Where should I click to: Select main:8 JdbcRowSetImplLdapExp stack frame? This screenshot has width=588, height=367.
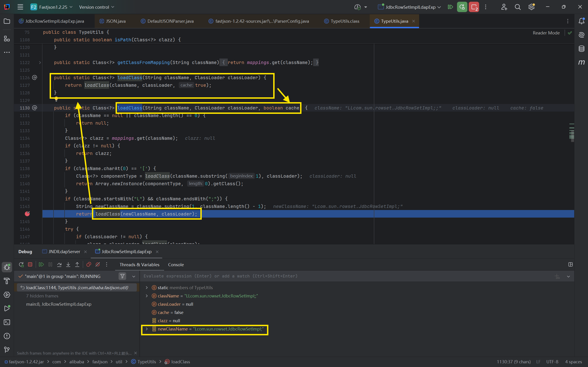click(x=59, y=304)
